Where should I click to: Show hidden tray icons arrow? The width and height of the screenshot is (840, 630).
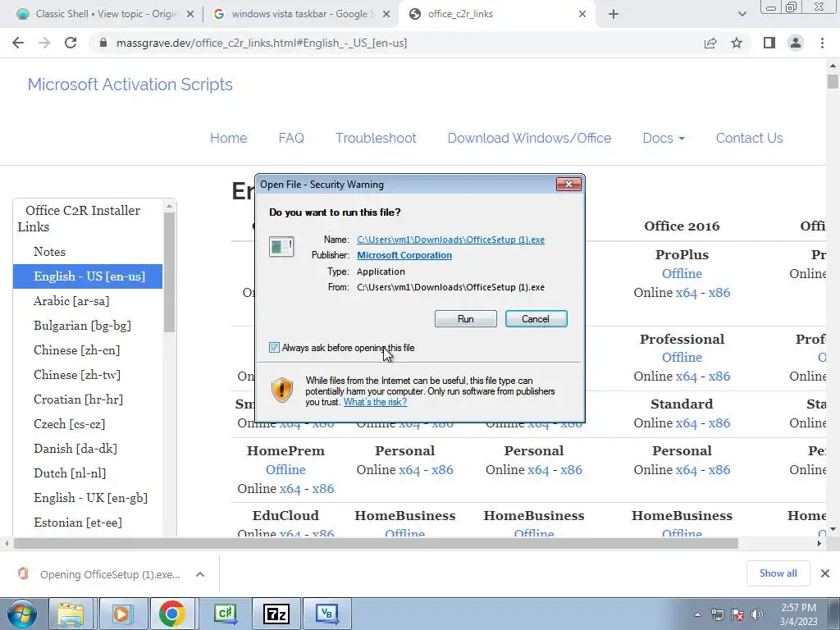click(697, 615)
